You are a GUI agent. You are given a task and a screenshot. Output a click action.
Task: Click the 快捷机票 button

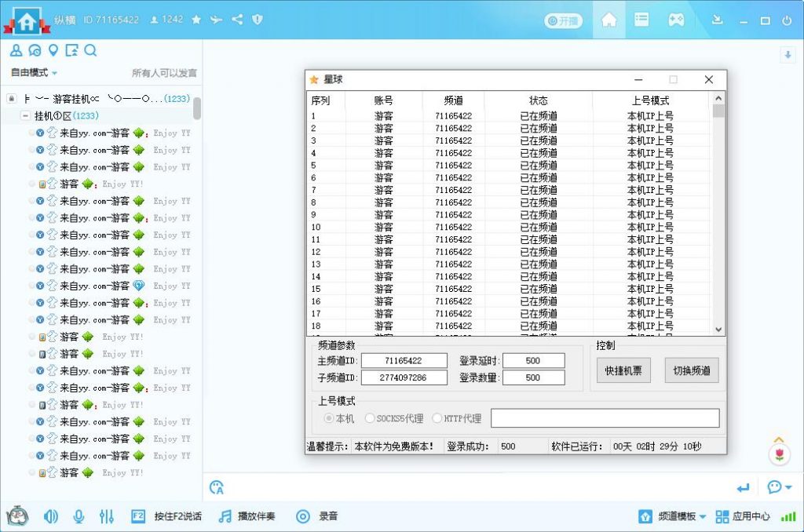point(623,370)
